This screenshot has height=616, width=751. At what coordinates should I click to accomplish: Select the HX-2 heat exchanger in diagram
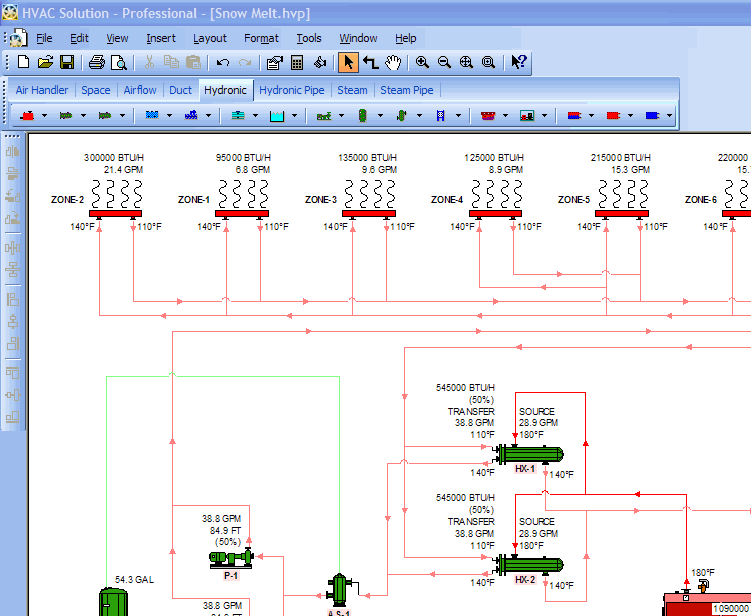(529, 565)
